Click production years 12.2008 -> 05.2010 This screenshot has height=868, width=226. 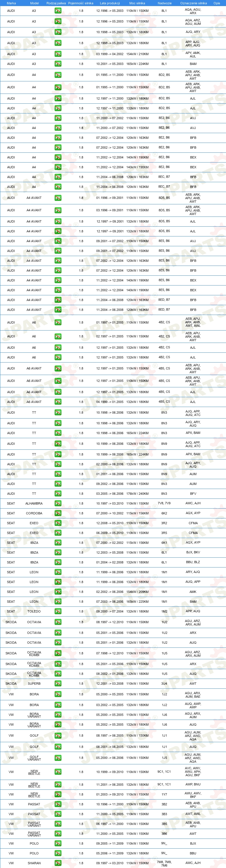[x=110, y=523]
